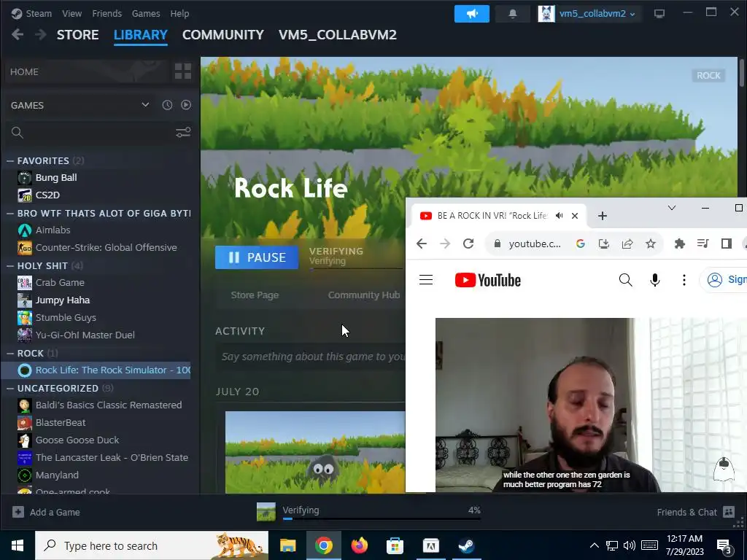Open the collections grid view icon
Screen dimensions: 747x560
coord(183,71)
